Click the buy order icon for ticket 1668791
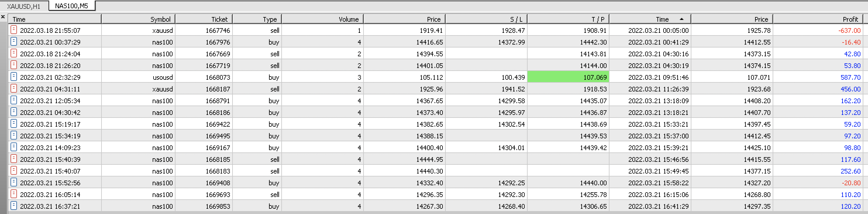 pyautogui.click(x=14, y=101)
